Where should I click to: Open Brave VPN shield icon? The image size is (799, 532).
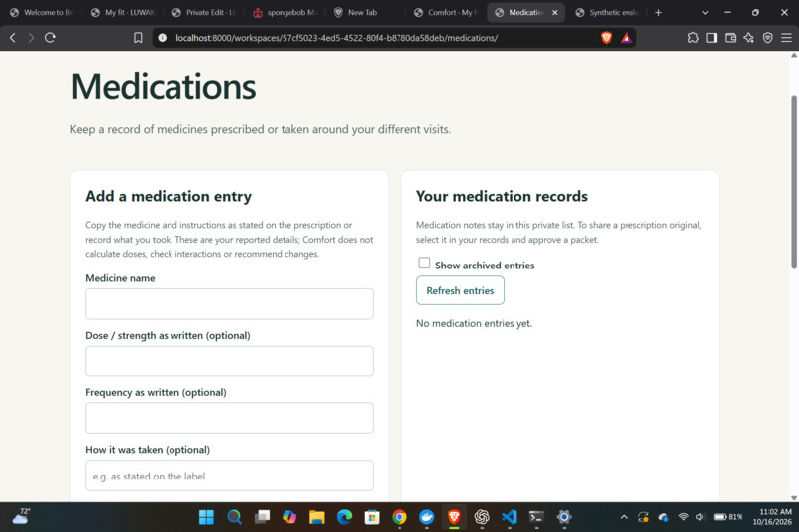[768, 38]
